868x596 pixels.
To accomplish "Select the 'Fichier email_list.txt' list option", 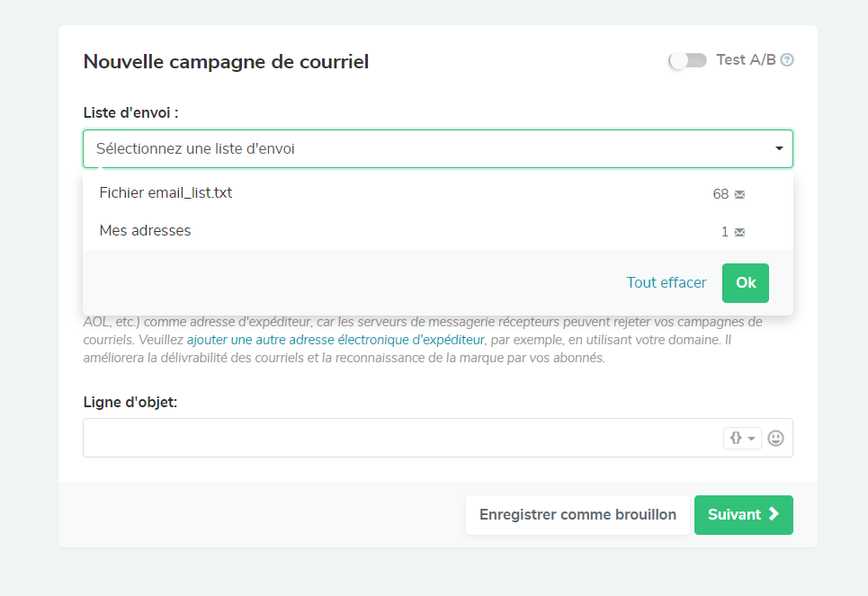I will [x=166, y=192].
